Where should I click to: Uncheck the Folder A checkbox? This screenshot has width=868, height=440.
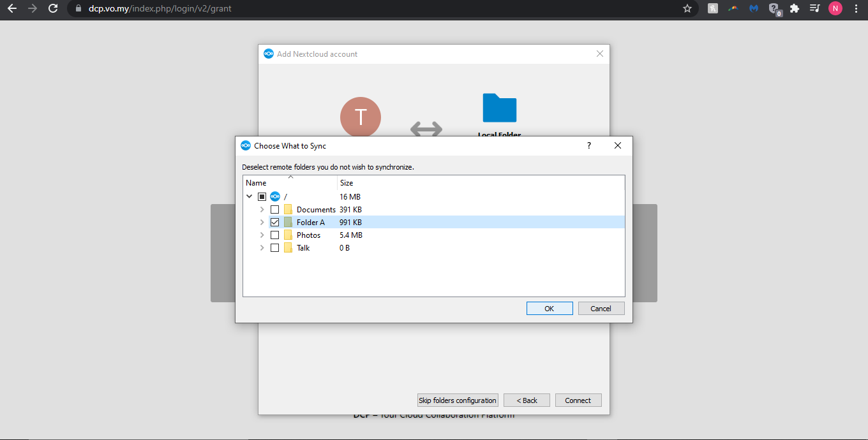click(274, 222)
